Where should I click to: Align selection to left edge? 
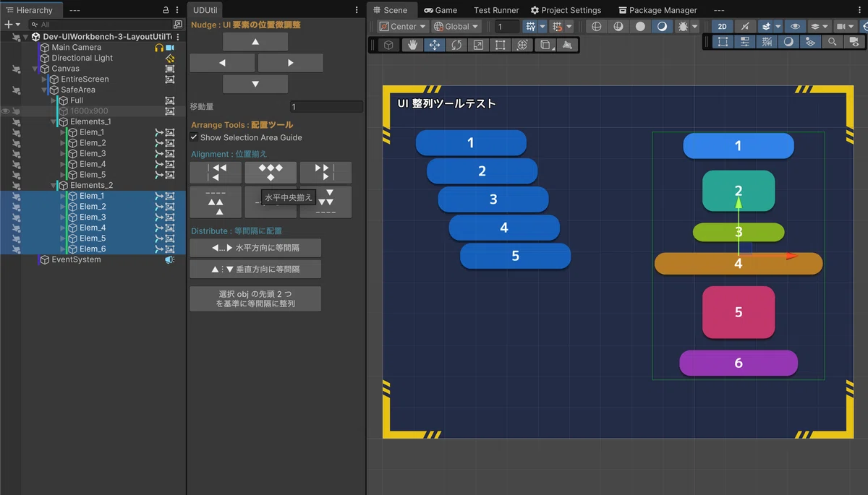tap(216, 173)
